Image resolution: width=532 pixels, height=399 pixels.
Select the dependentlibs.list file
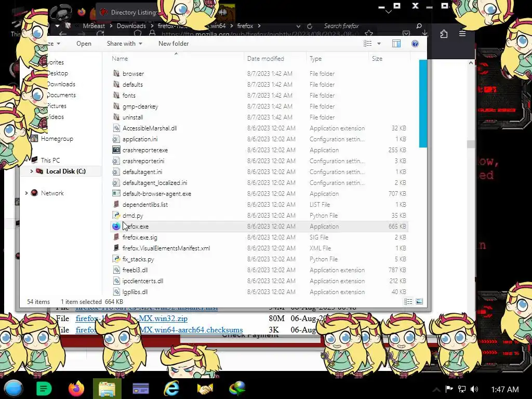click(145, 205)
